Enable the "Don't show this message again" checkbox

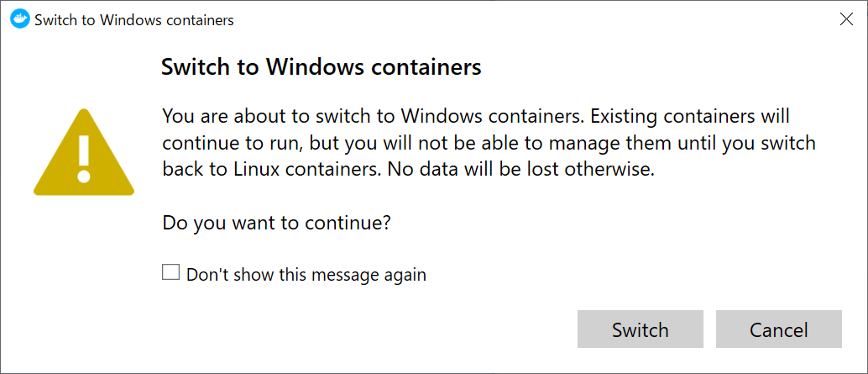click(x=171, y=272)
